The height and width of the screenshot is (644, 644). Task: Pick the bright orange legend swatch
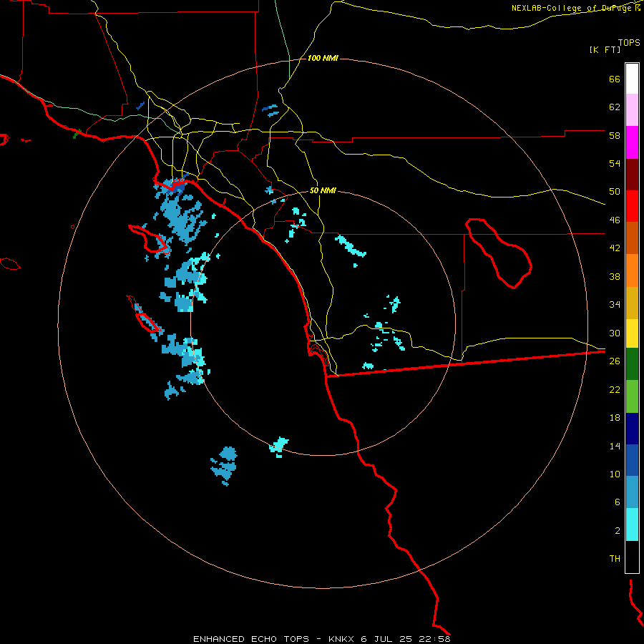click(632, 270)
